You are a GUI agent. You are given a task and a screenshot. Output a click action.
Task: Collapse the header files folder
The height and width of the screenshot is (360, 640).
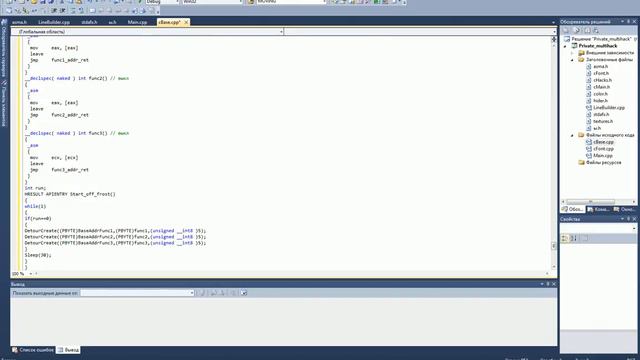point(572,60)
